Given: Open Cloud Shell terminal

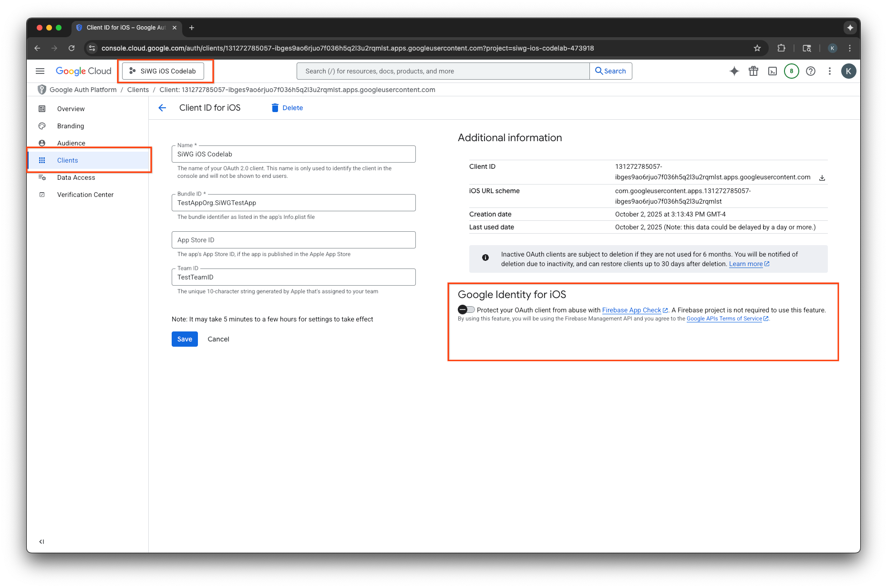Looking at the screenshot, I should [773, 71].
